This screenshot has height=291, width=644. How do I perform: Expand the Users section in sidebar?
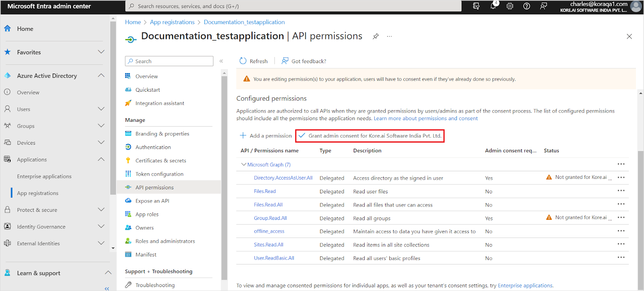tap(101, 109)
